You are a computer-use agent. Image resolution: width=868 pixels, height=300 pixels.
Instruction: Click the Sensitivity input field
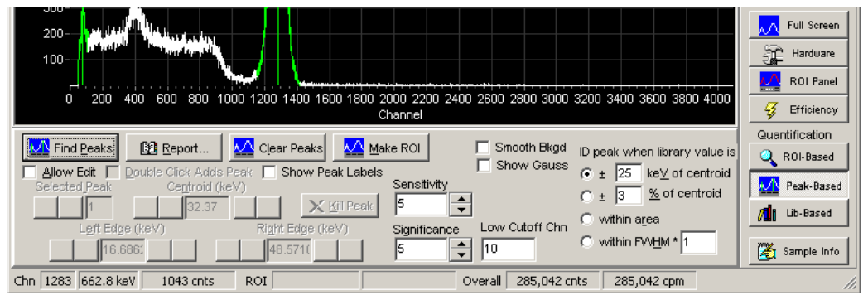point(422,204)
